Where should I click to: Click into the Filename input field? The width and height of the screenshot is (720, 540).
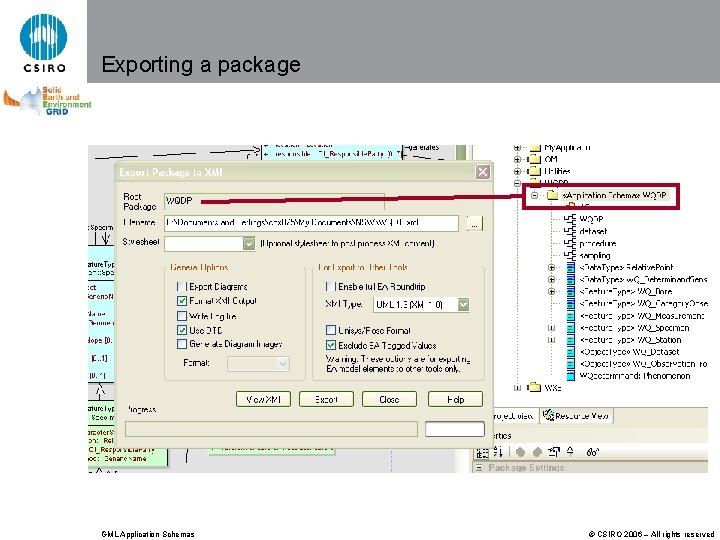[x=311, y=223]
